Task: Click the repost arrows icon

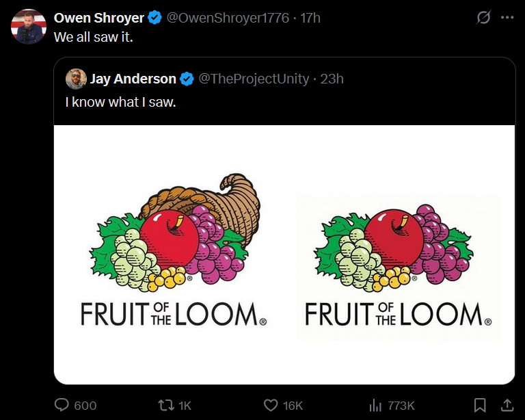Action: click(x=165, y=405)
